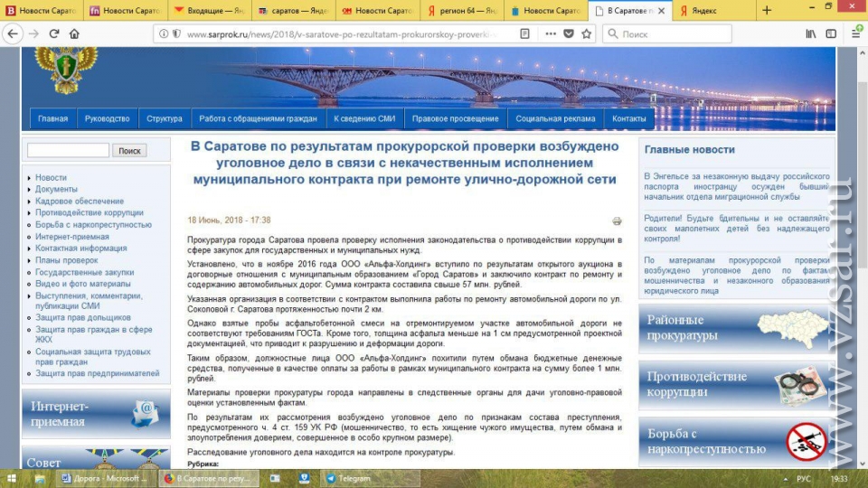The height and width of the screenshot is (488, 868).
Task: Reload the current page
Action: (54, 33)
